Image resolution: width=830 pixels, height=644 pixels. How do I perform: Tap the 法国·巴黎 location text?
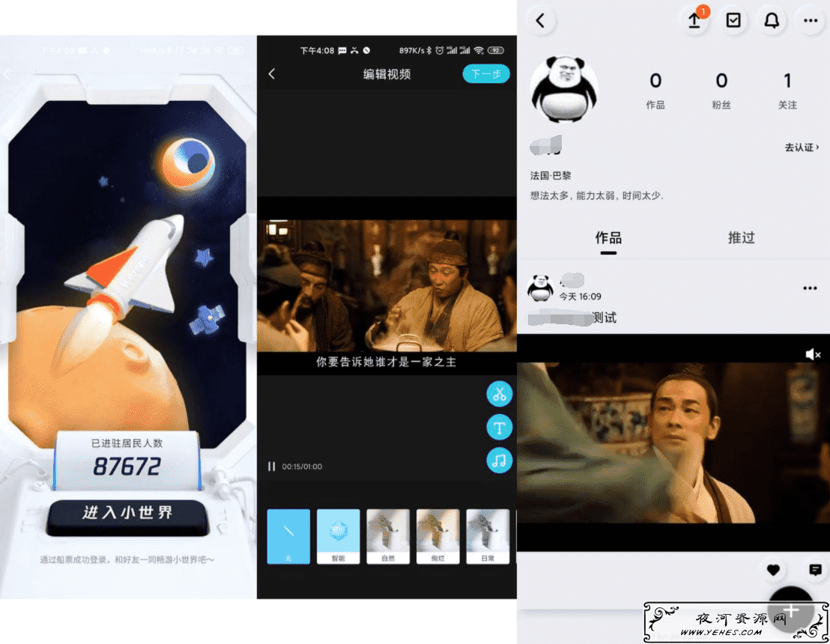[551, 175]
